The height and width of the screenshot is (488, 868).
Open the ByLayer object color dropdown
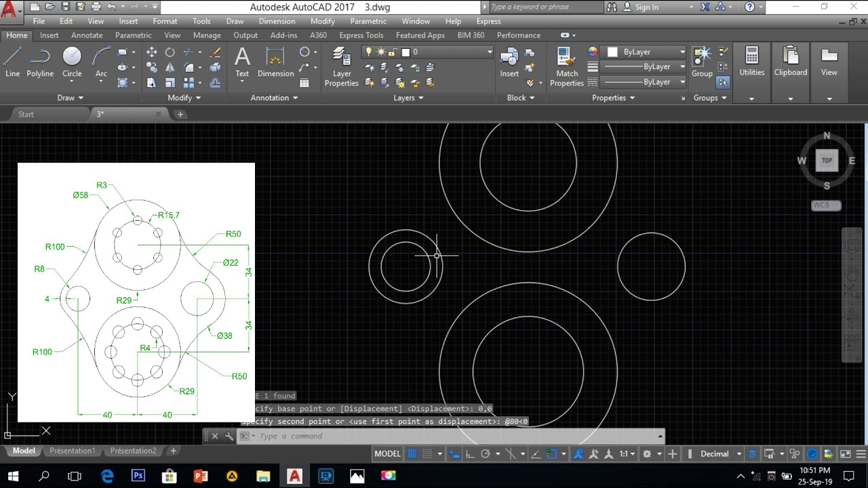(x=646, y=52)
